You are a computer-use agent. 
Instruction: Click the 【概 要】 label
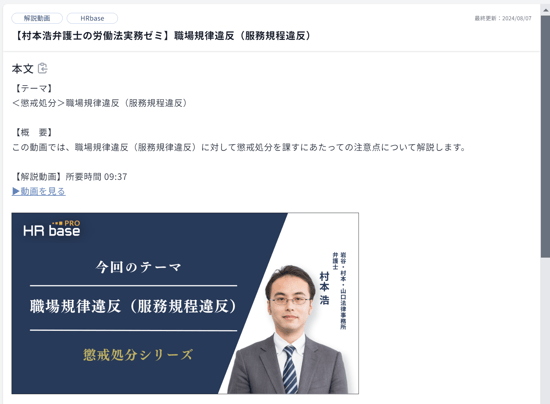pos(33,133)
